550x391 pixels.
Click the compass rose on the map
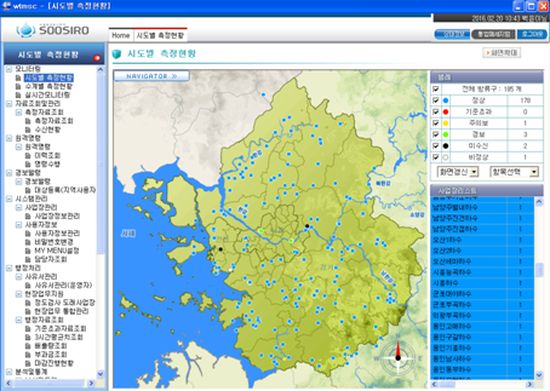point(398,357)
